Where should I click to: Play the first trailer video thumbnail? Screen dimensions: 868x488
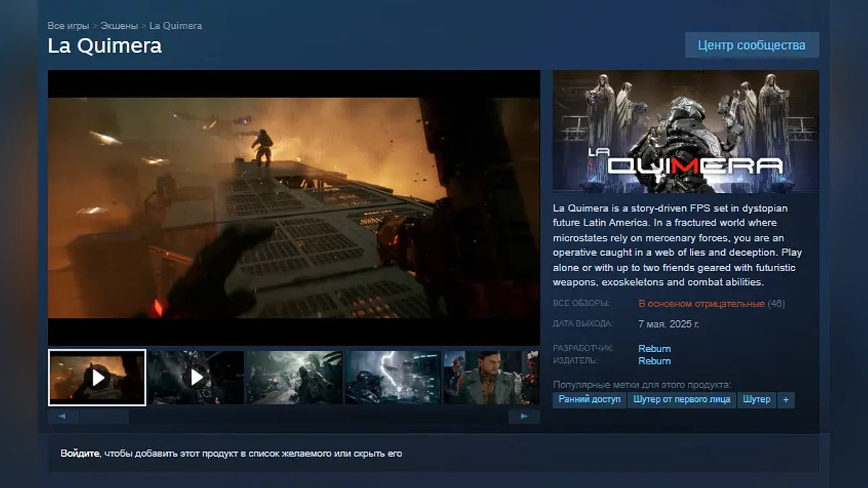pyautogui.click(x=97, y=377)
